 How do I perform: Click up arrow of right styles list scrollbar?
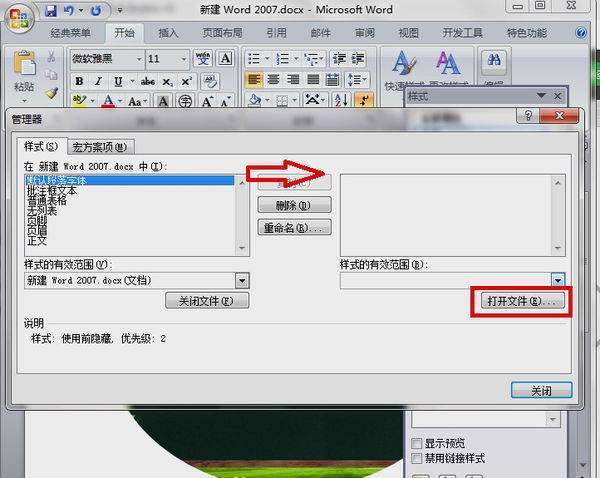click(558, 183)
